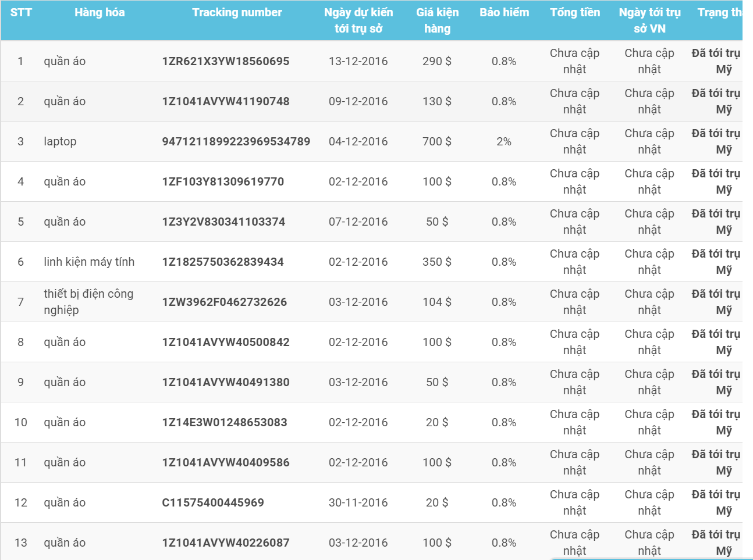
Task: Open tracking number 1ZR621X3YW18560695
Action: click(x=226, y=61)
